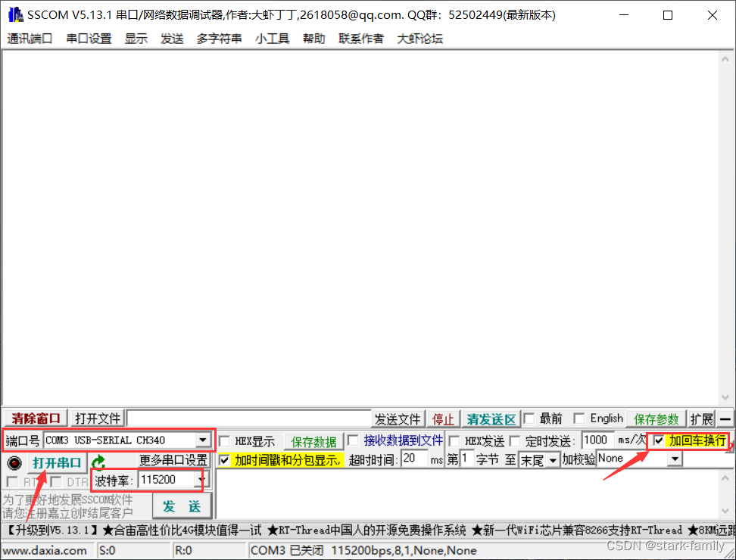Enable 定时发送 timed sending
This screenshot has width=736, height=560.
(515, 440)
